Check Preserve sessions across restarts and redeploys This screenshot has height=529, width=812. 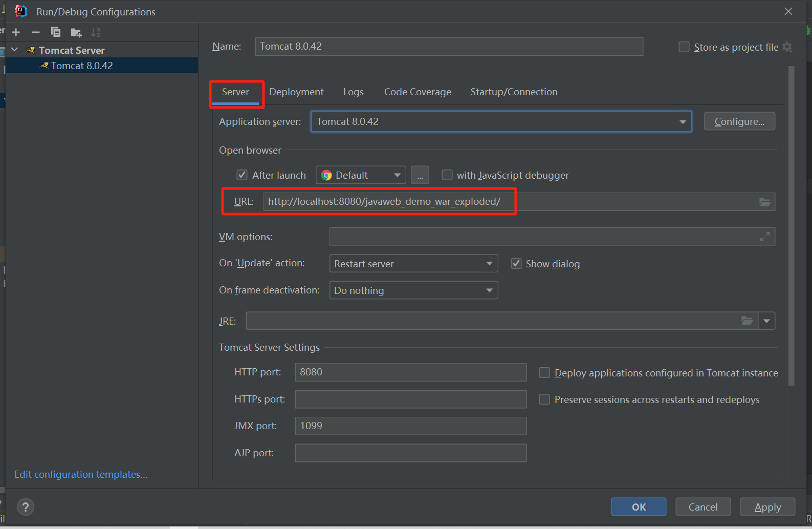tap(544, 399)
